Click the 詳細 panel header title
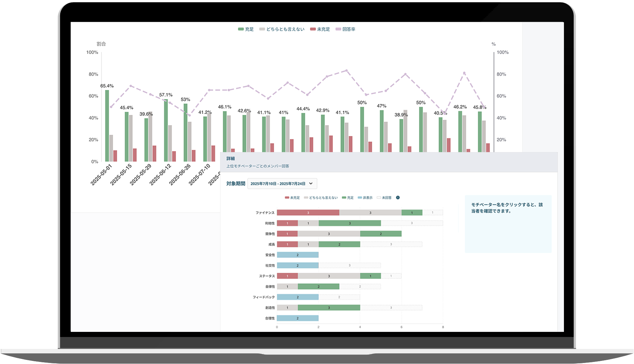 pos(231,159)
